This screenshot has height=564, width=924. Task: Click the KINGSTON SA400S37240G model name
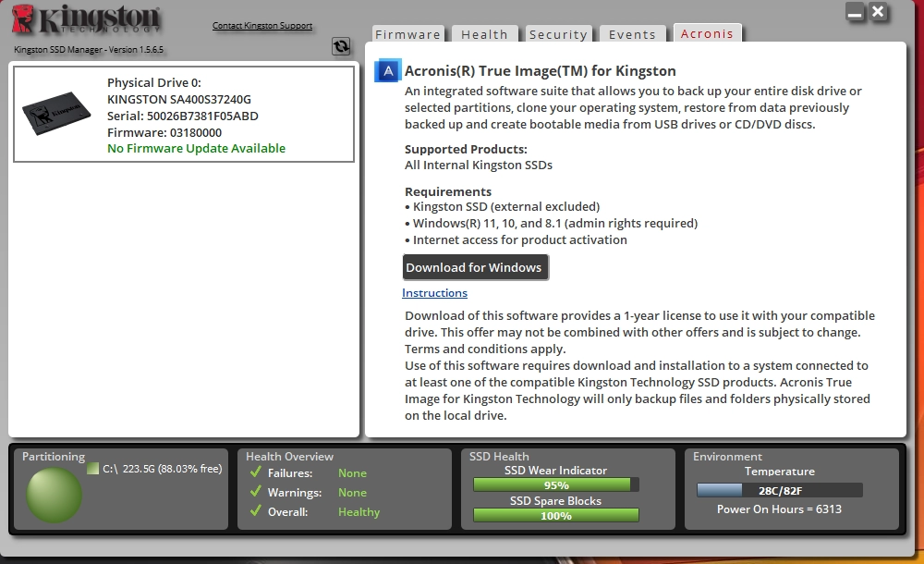tap(179, 100)
